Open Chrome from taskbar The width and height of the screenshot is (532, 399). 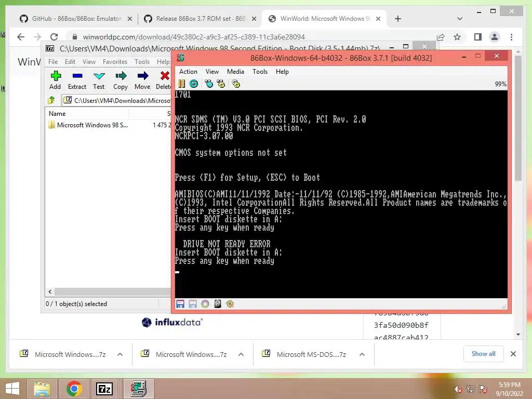click(x=74, y=389)
